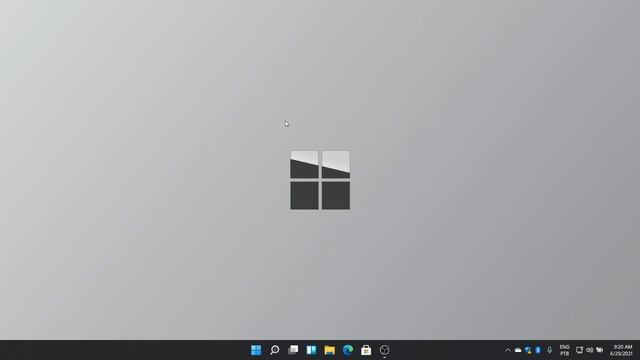The height and width of the screenshot is (360, 640).
Task: Click the microphone tray icon
Action: (x=549, y=350)
